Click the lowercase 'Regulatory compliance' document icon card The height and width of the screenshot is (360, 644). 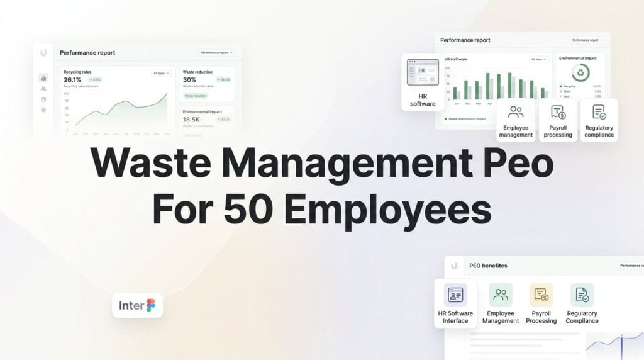pos(599,120)
